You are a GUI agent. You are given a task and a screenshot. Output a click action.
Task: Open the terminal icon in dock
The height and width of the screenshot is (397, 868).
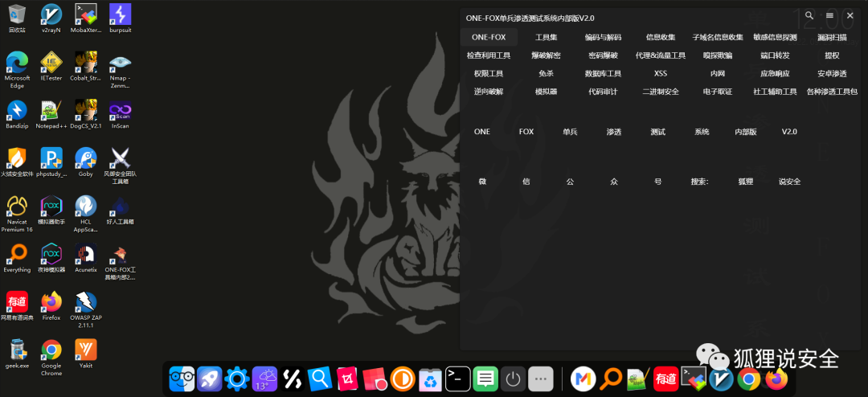click(458, 379)
